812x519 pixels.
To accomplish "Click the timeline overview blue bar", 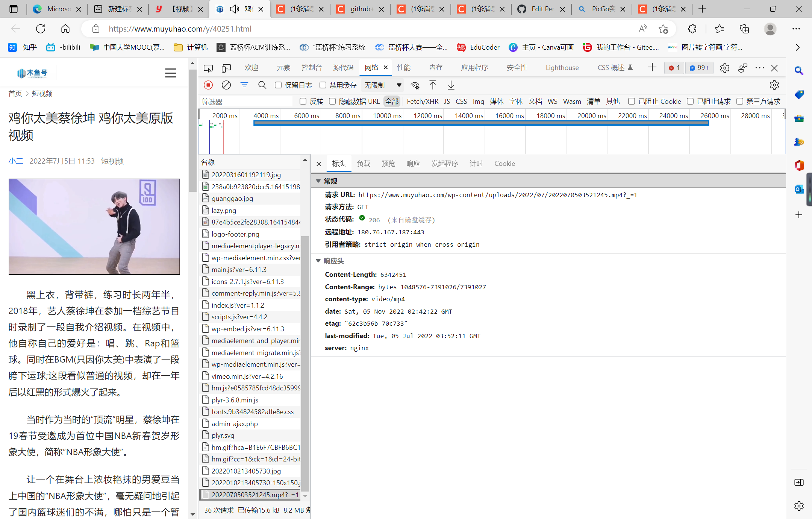I will pos(481,123).
